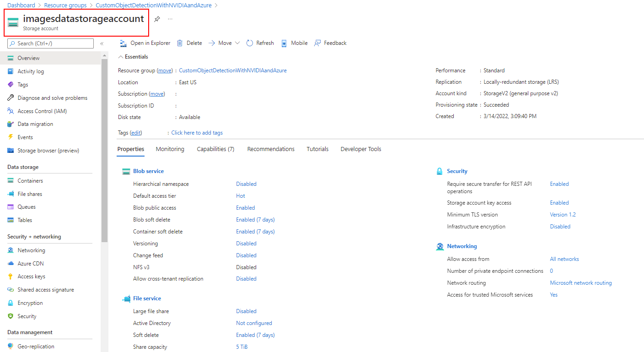Viewport: 644px width, 352px height.
Task: Switch to Capabilities (7) tab
Action: point(216,149)
